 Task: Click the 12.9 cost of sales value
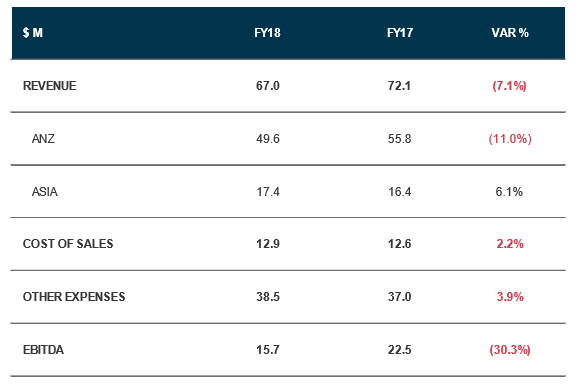[268, 244]
